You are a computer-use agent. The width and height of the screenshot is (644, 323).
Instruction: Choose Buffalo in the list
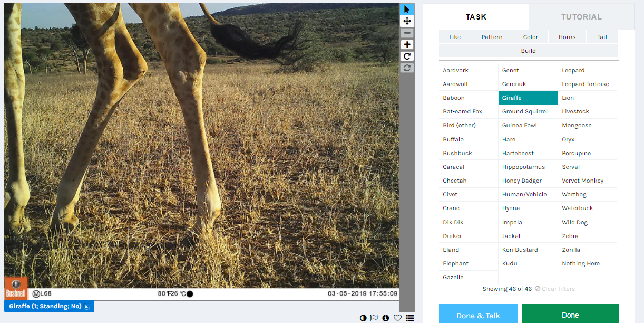tap(469, 139)
